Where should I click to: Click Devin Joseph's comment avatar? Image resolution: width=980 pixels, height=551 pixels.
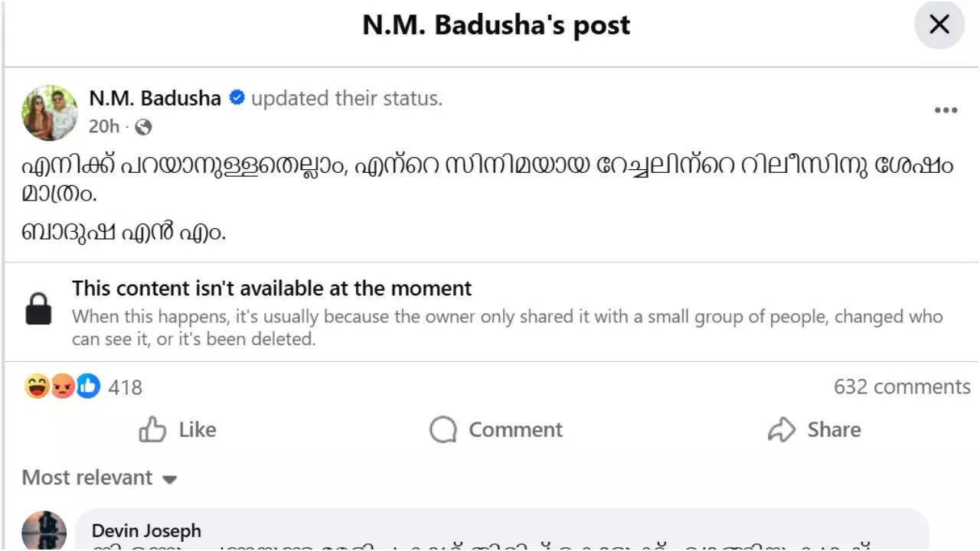click(x=44, y=531)
